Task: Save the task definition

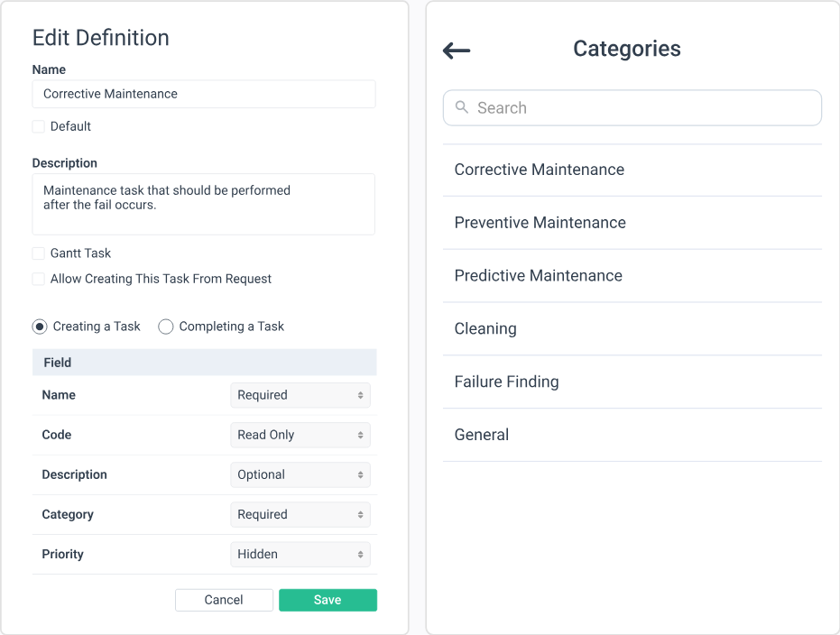Action: click(328, 599)
